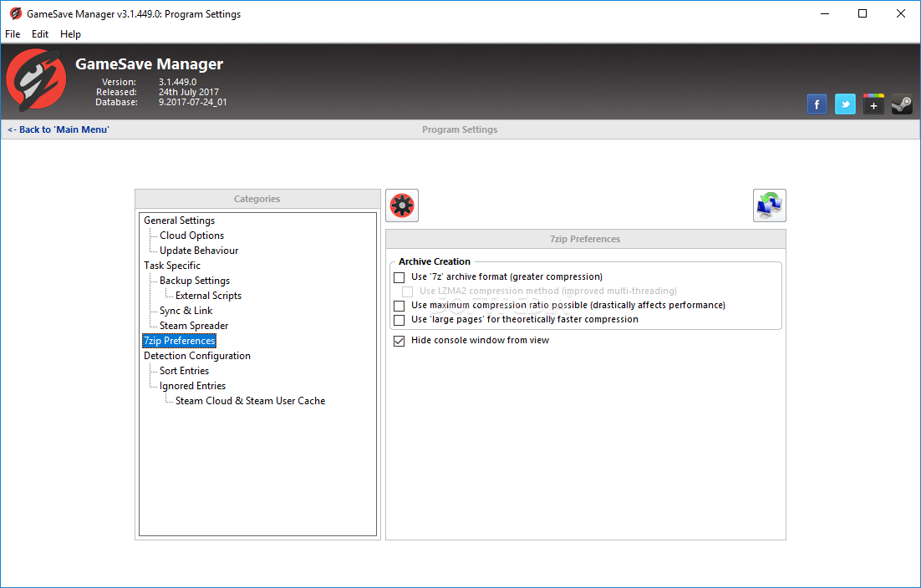Click the GameSave Manager logo
Viewport: 921px width, 588px height.
point(36,80)
